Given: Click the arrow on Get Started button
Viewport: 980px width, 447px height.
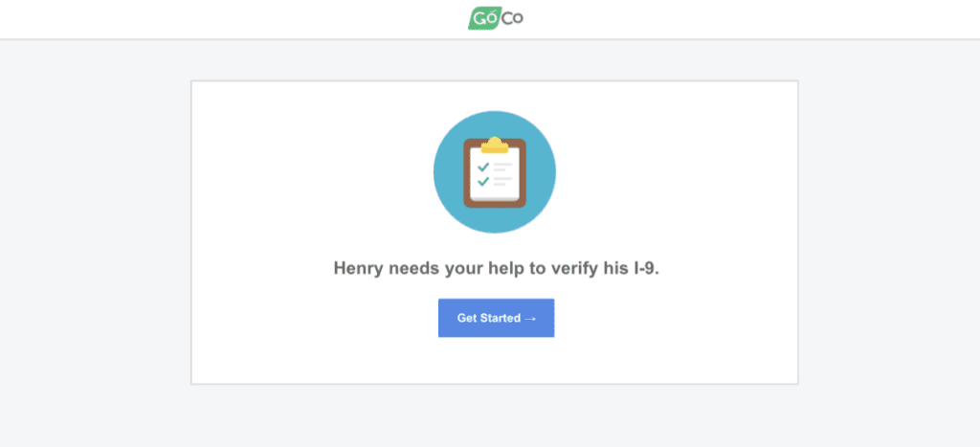Looking at the screenshot, I should [x=530, y=318].
